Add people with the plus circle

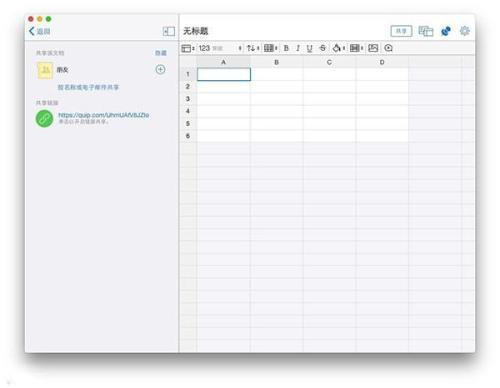point(160,69)
